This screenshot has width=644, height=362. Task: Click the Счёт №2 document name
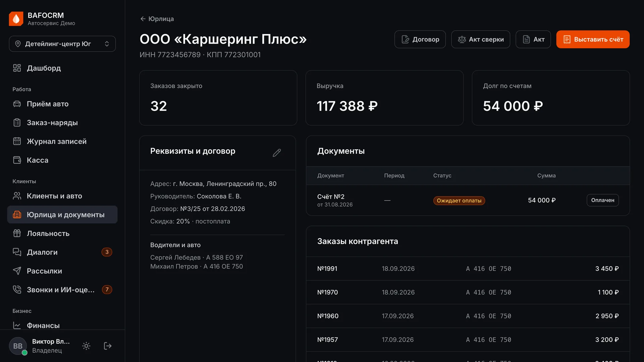(331, 197)
